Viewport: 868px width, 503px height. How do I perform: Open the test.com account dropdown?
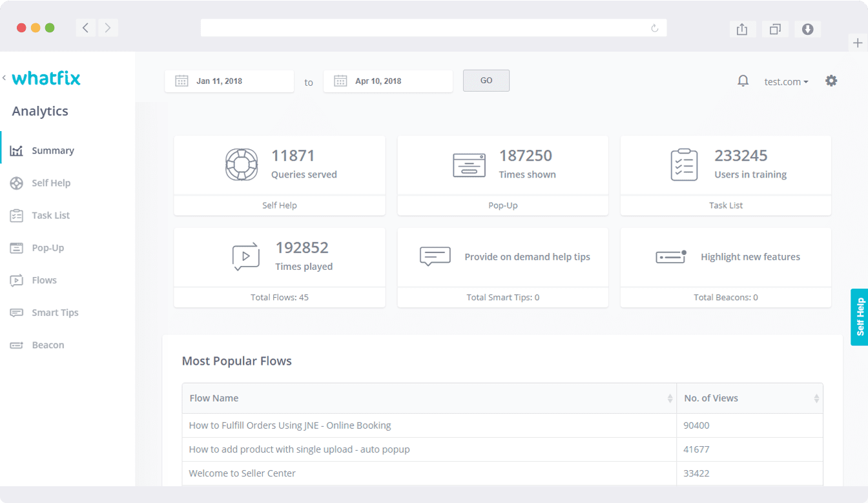coord(786,81)
